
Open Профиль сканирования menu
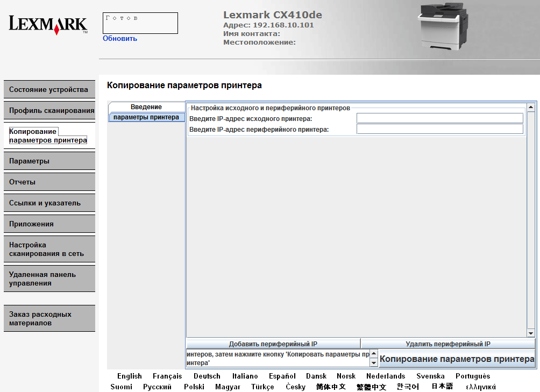(49, 110)
